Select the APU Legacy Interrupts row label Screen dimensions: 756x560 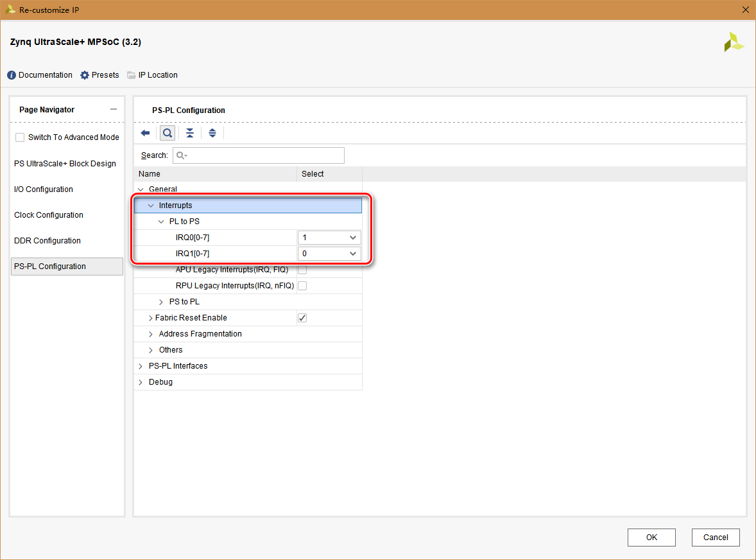[232, 270]
